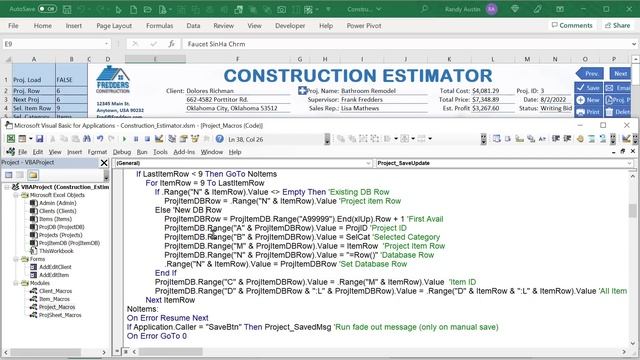Viewport: 640px width, 360px height.
Task: Click the Comments button in Excel
Action: (x=571, y=25)
